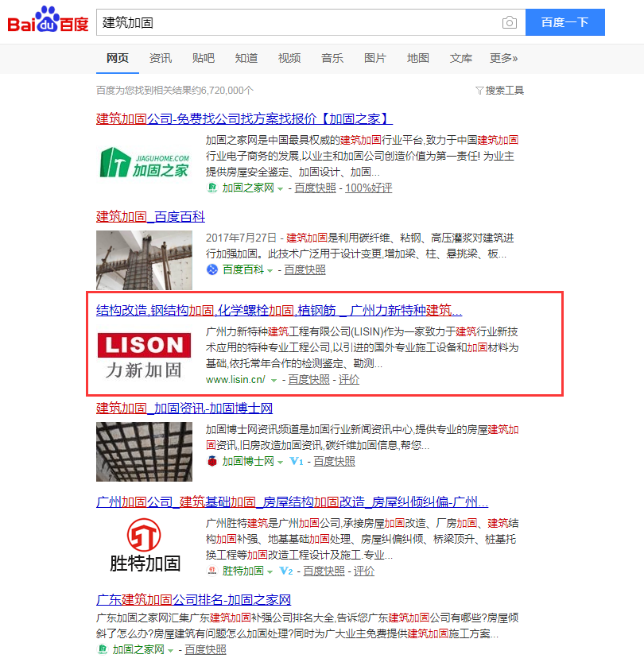Click 百度百科 blue source icon

[212, 269]
